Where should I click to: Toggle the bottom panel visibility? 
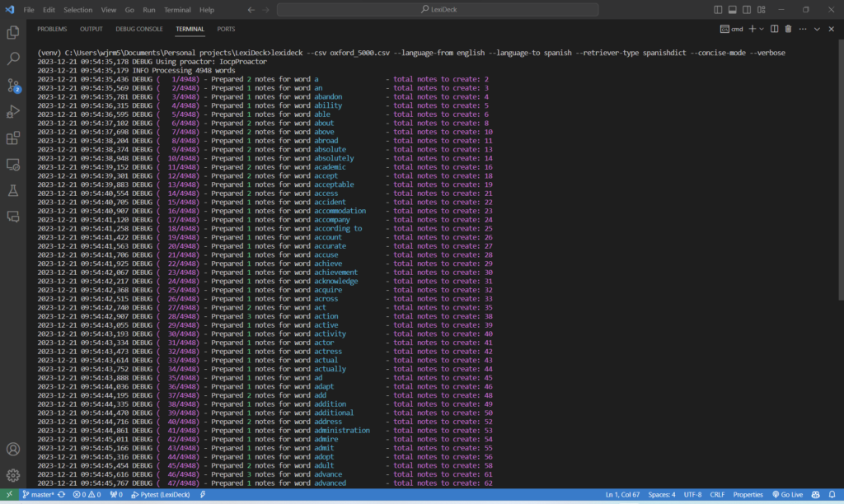pos(732,10)
